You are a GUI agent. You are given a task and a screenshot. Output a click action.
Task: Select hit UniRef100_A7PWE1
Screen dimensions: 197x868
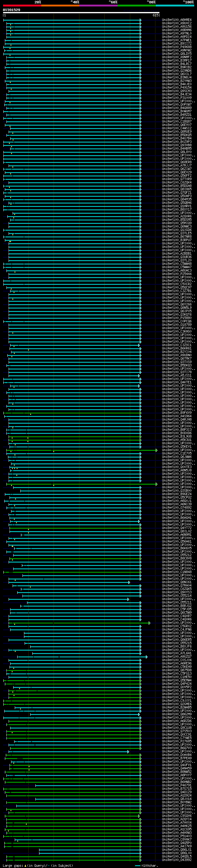coord(176,40)
